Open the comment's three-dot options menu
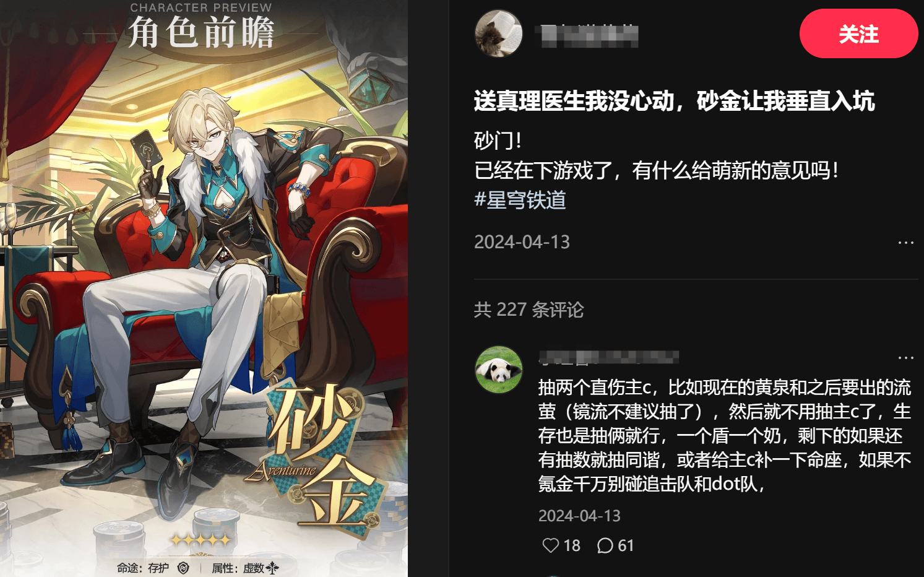 905,357
